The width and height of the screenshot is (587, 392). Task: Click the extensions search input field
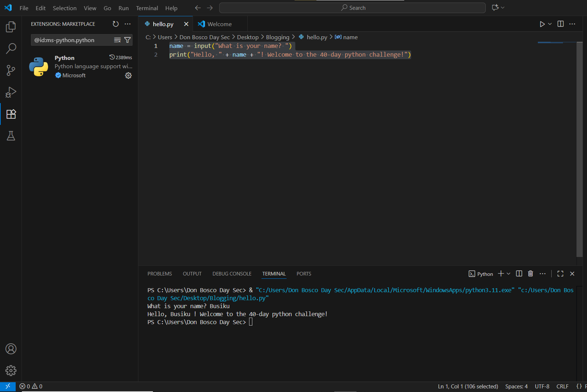pos(72,40)
